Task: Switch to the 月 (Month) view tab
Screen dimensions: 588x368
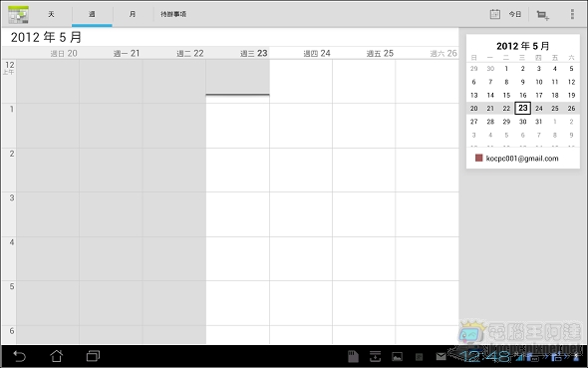Action: [x=133, y=14]
